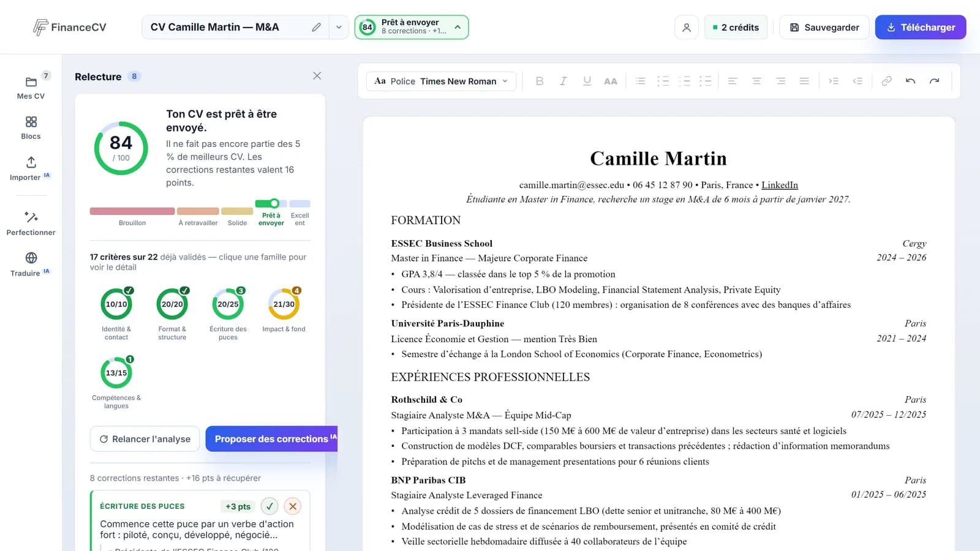
Task: Increase the indent level
Action: coord(834,81)
